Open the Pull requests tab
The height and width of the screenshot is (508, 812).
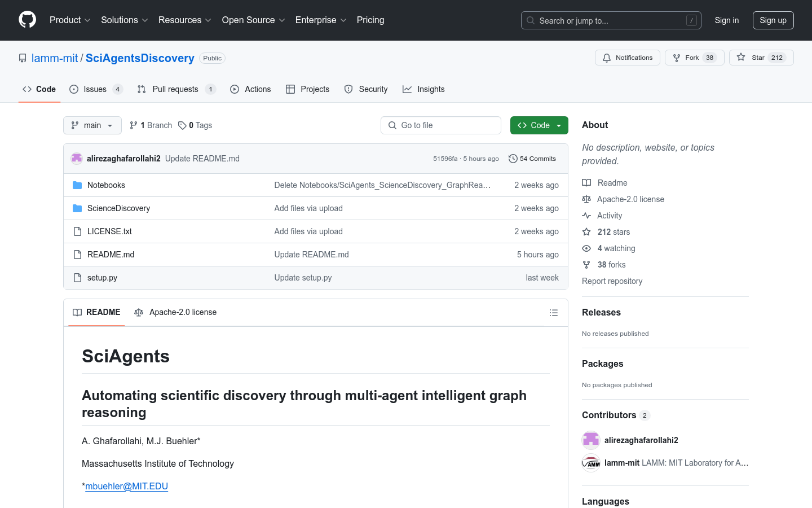175,89
